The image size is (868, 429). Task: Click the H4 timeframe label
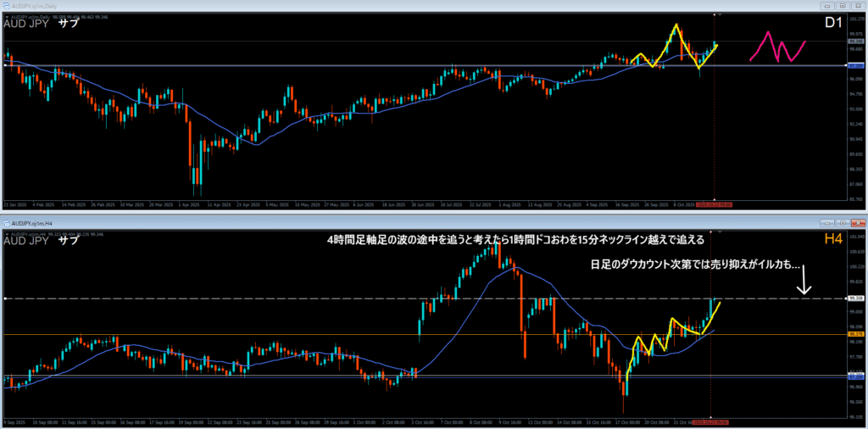pyautogui.click(x=834, y=239)
